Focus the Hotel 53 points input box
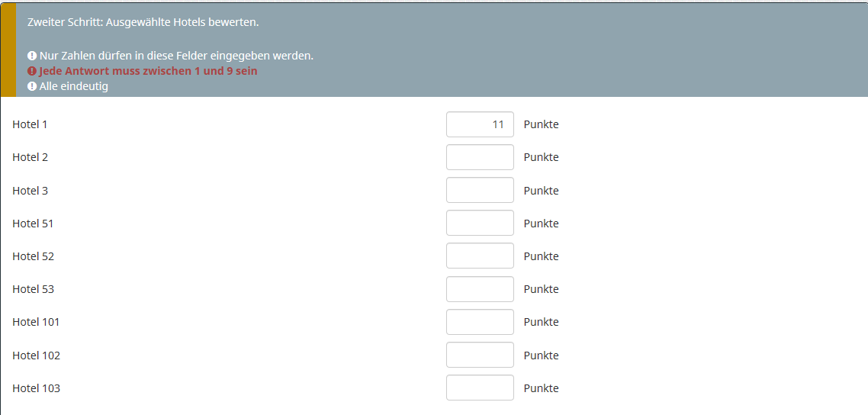Image resolution: width=868 pixels, height=415 pixels. click(x=480, y=289)
